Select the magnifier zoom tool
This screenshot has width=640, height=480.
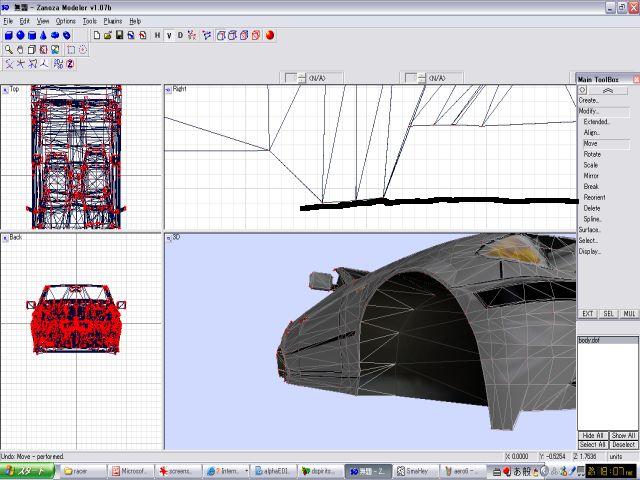[x=8, y=49]
